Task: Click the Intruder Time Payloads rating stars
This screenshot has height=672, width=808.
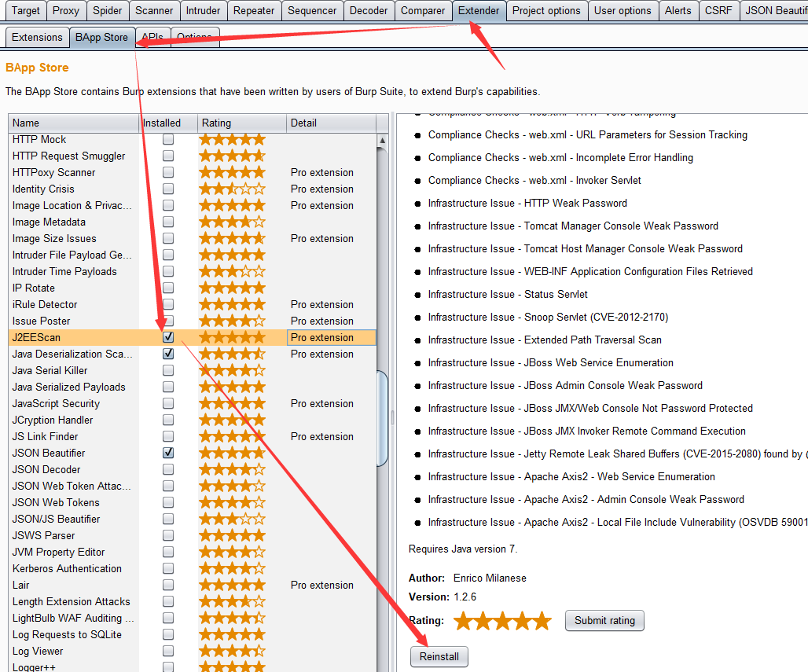Action: pyautogui.click(x=233, y=271)
